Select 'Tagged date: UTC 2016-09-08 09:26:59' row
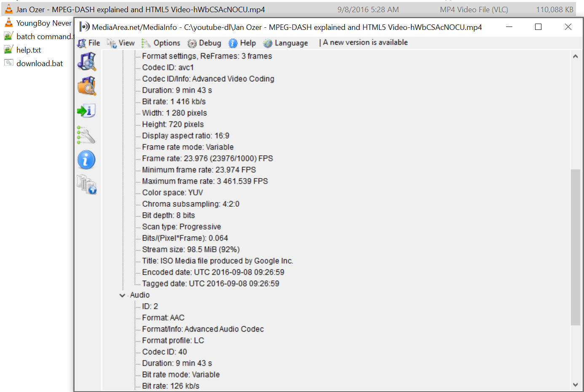 (x=211, y=283)
